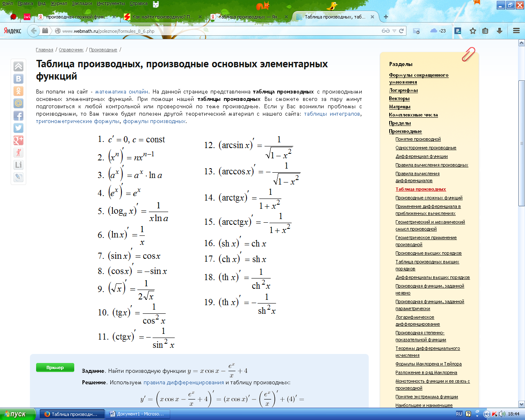Open 'Формулы сокращенного умножения' section
The image size is (525, 420).
[418, 78]
